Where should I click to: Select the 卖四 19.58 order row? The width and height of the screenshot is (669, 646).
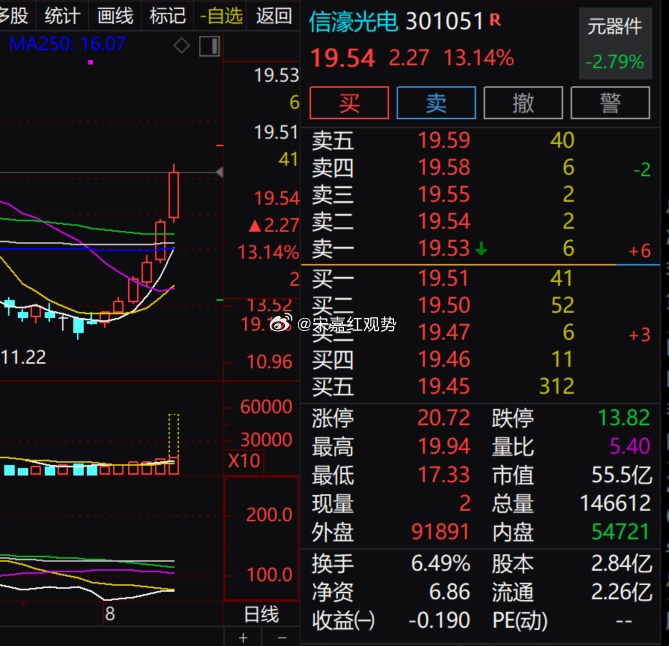click(480, 167)
